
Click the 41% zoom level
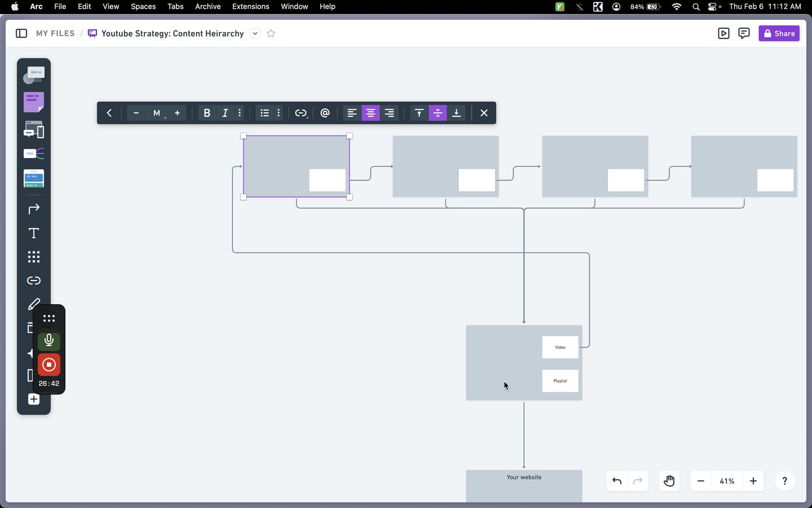click(727, 481)
